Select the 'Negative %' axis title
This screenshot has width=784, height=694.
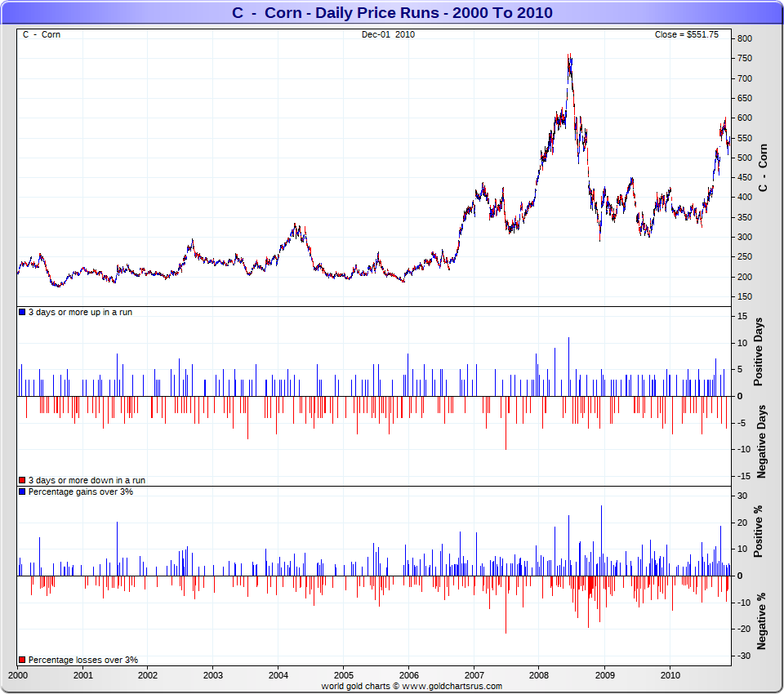click(760, 621)
